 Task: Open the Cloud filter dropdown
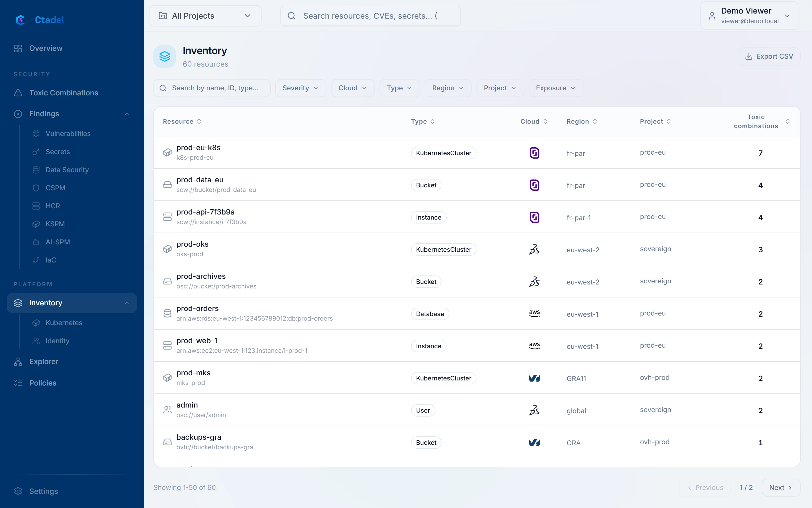click(352, 88)
